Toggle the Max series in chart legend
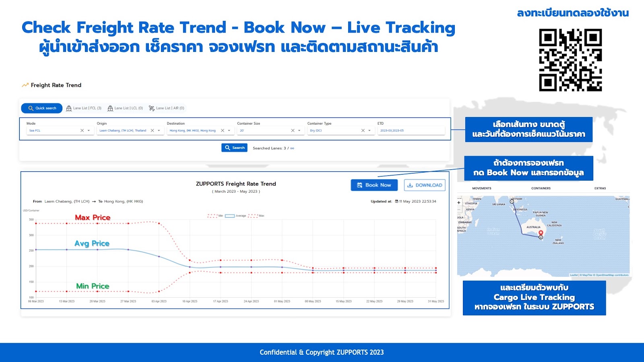Screen dimensions: 644x362 click(x=256, y=216)
